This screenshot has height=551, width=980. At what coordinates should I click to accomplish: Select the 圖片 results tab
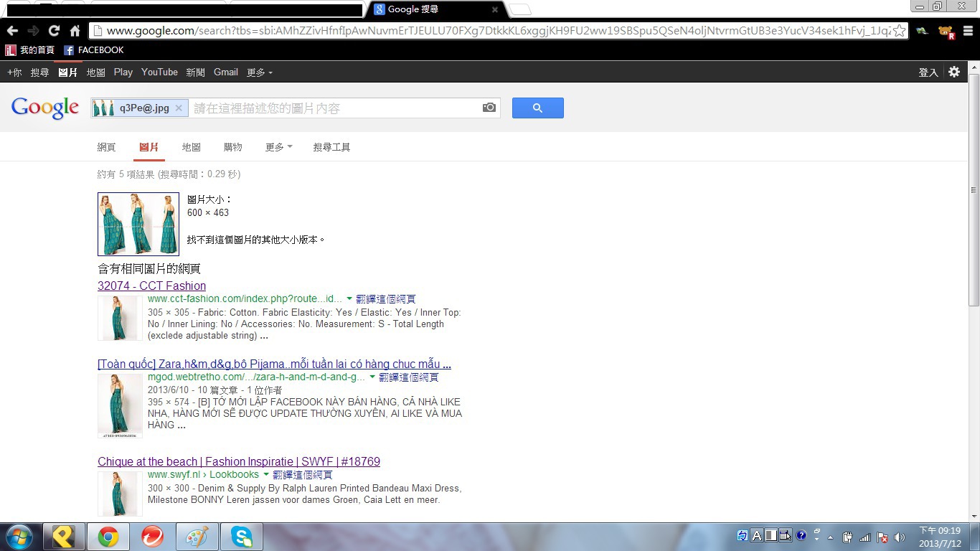click(x=149, y=147)
